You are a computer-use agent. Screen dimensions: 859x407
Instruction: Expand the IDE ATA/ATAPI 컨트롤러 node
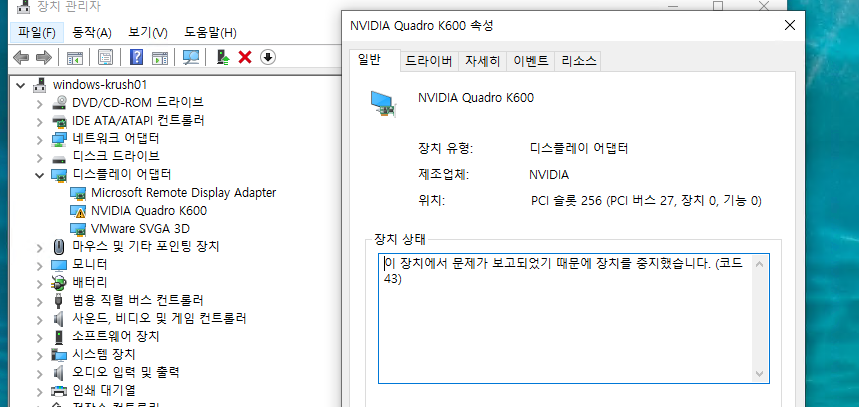coord(39,122)
